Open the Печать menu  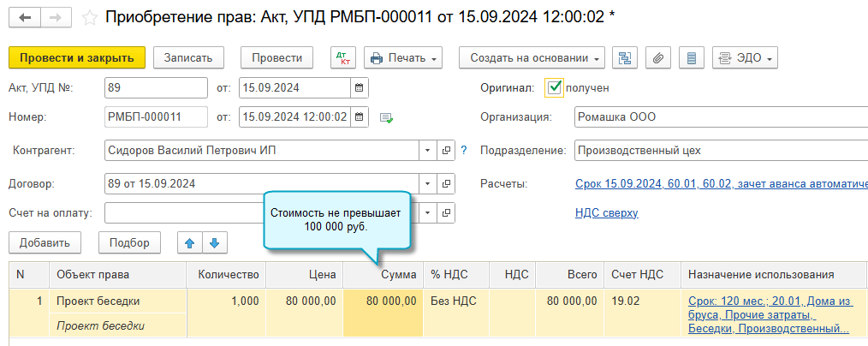point(403,57)
